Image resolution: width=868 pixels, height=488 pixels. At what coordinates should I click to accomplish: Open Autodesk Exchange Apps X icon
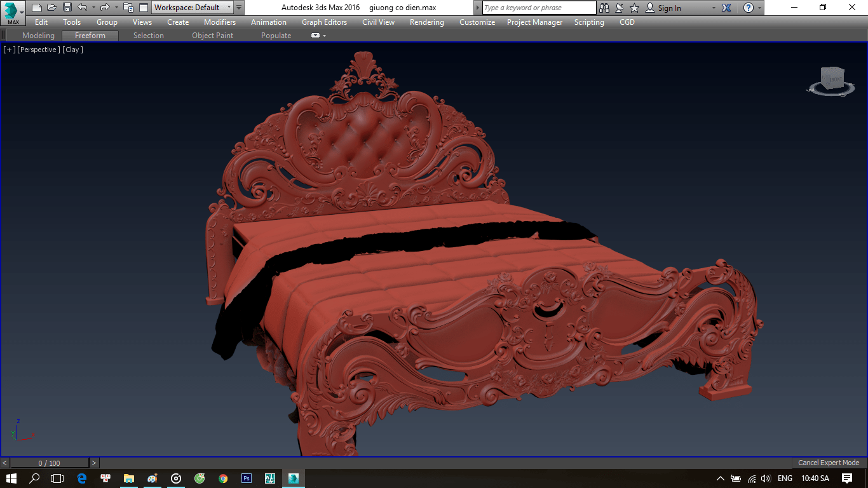(x=727, y=8)
